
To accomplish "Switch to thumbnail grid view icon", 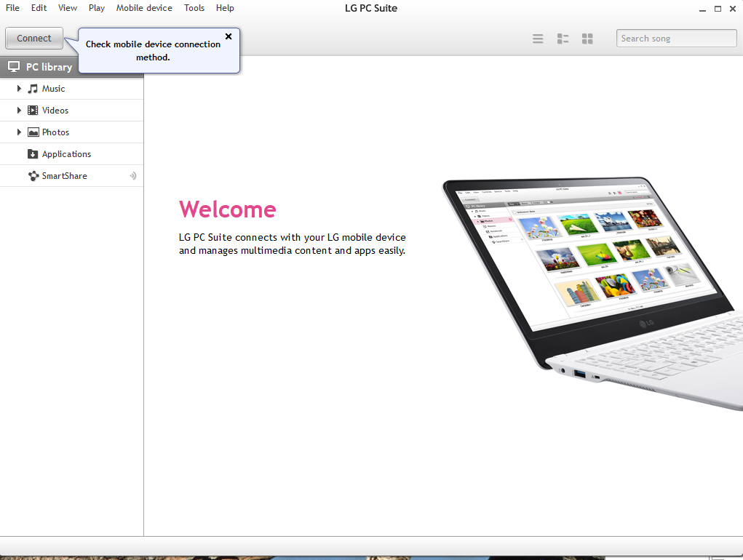I will point(587,39).
